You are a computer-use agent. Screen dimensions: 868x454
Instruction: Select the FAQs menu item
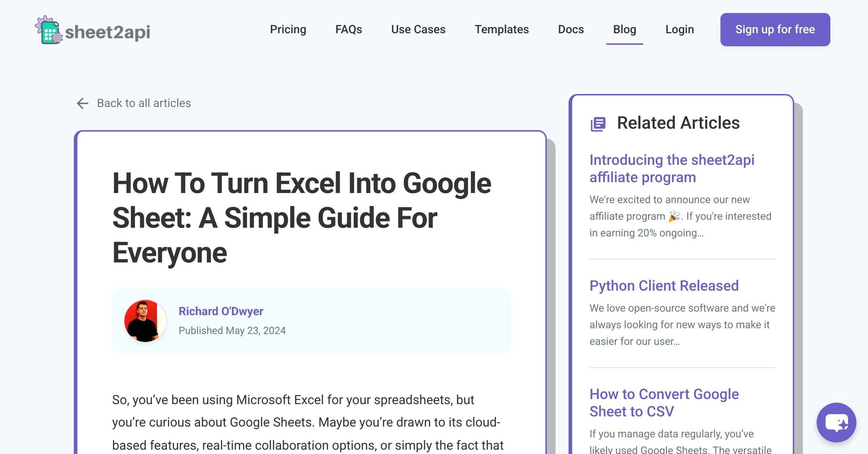tap(348, 29)
